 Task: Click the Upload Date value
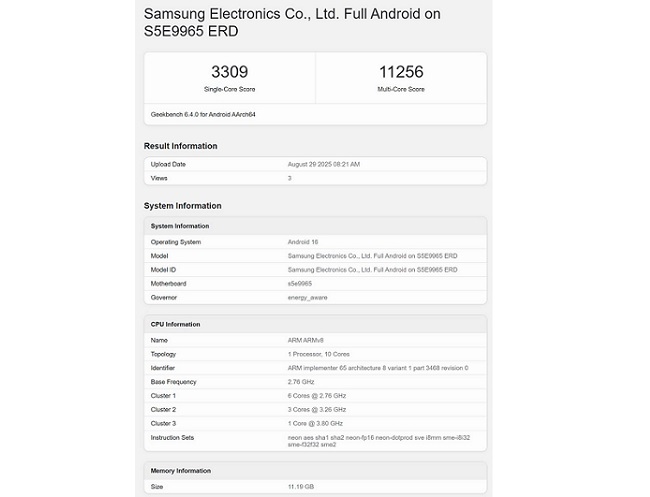tap(324, 164)
